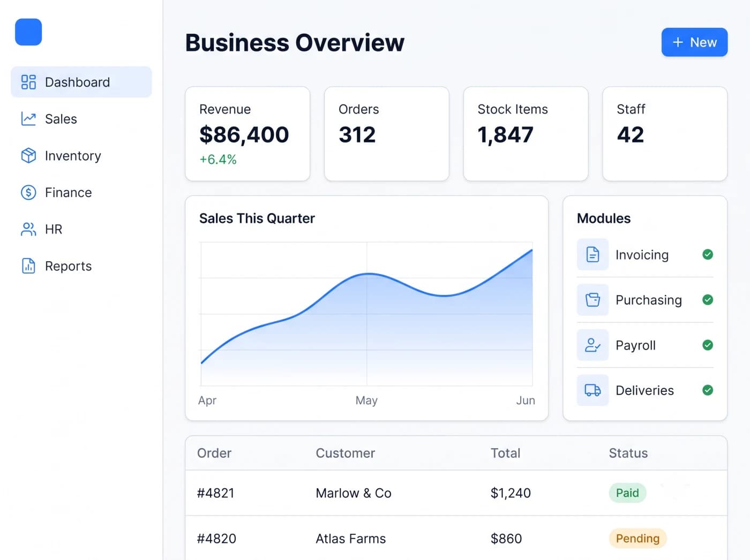Click the $1,240 total cell
750x560 pixels.
click(511, 493)
